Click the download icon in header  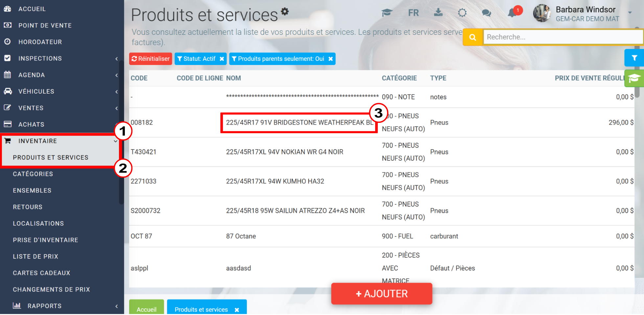pos(438,12)
